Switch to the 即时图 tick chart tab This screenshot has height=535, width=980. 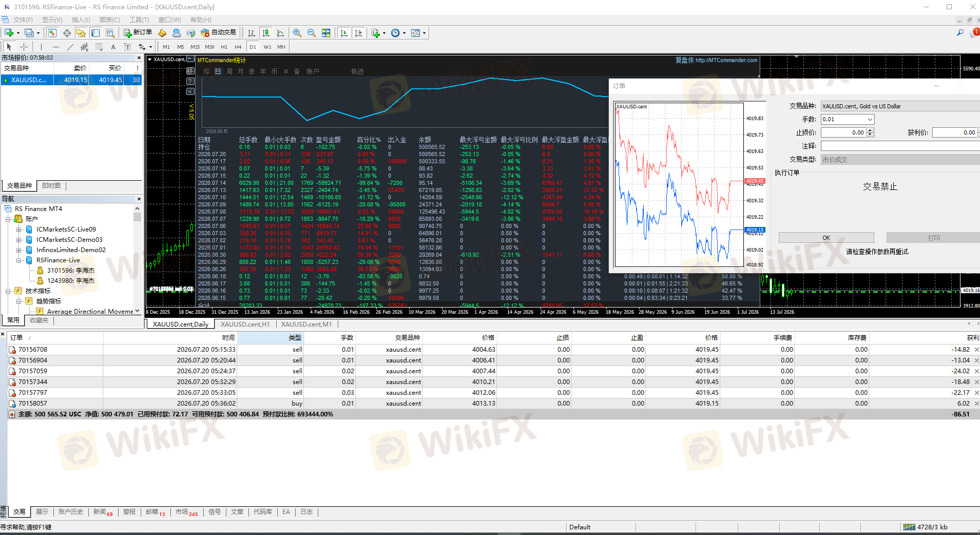coord(51,185)
